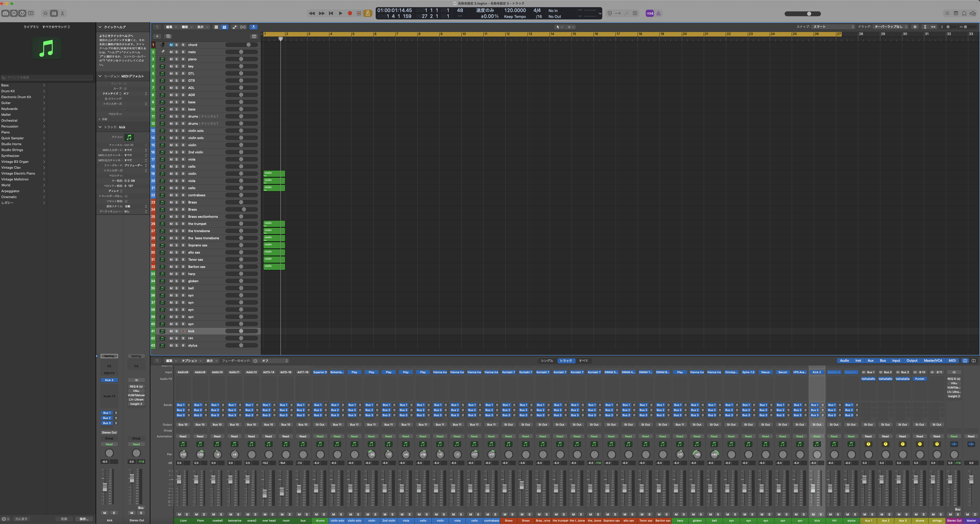
Task: Click the Add Track plus icon
Action: pyautogui.click(x=157, y=37)
